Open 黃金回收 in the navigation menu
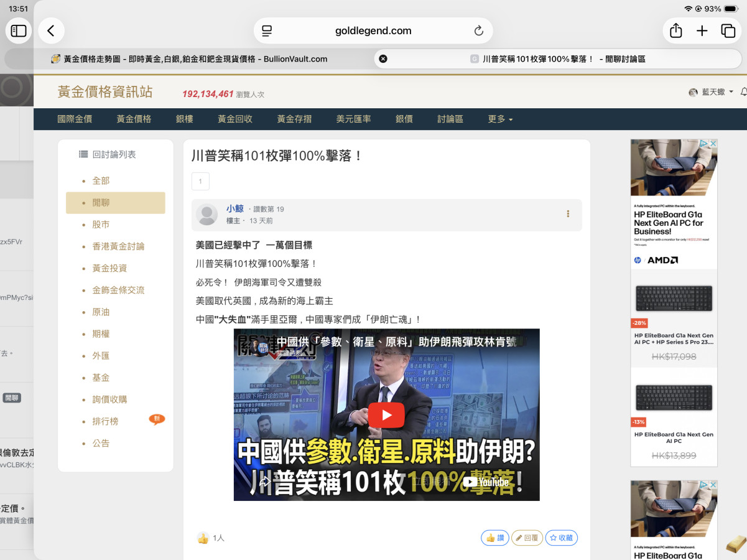This screenshot has width=747, height=560. (x=235, y=119)
